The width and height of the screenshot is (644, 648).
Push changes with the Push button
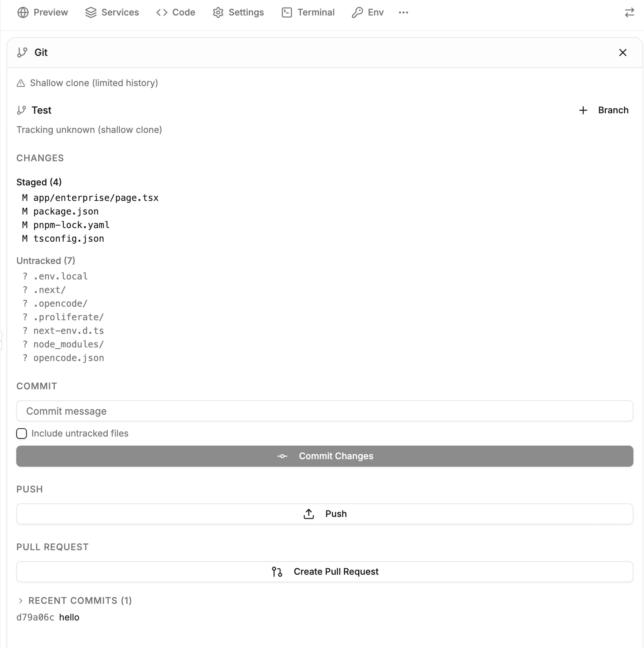[x=325, y=514]
